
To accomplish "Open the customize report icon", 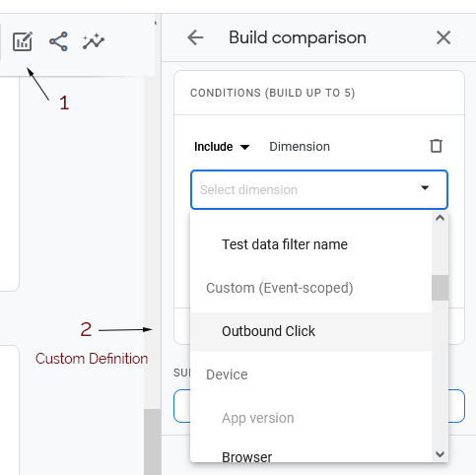I will coord(23,41).
